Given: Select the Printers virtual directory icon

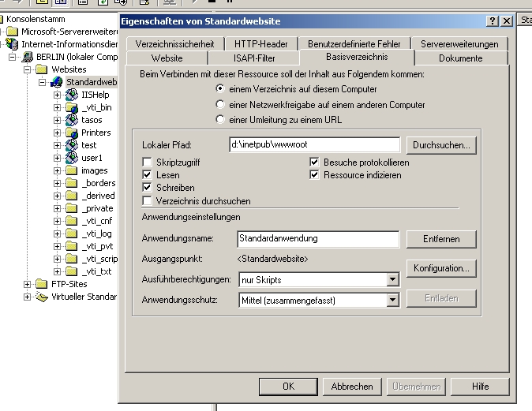Looking at the screenshot, I should pos(72,133).
